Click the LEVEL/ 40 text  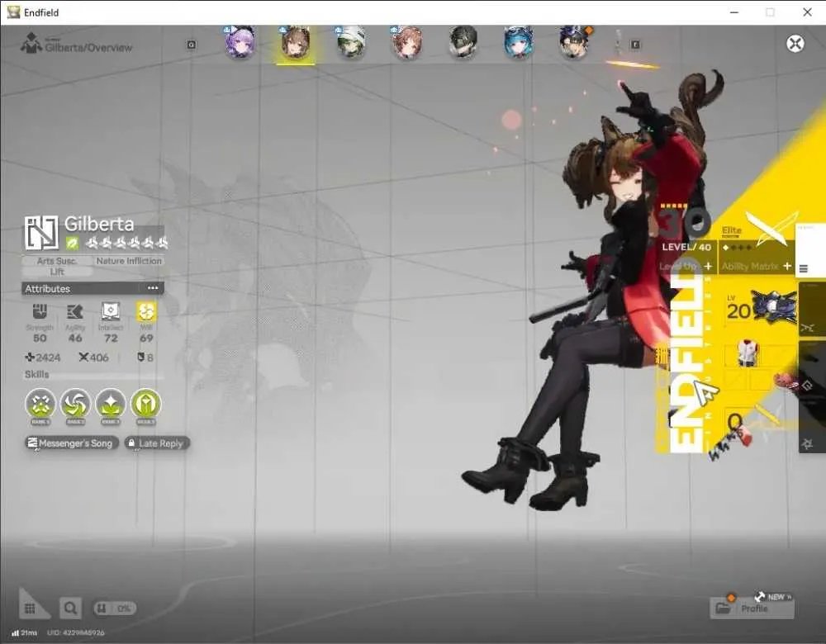pos(686,247)
